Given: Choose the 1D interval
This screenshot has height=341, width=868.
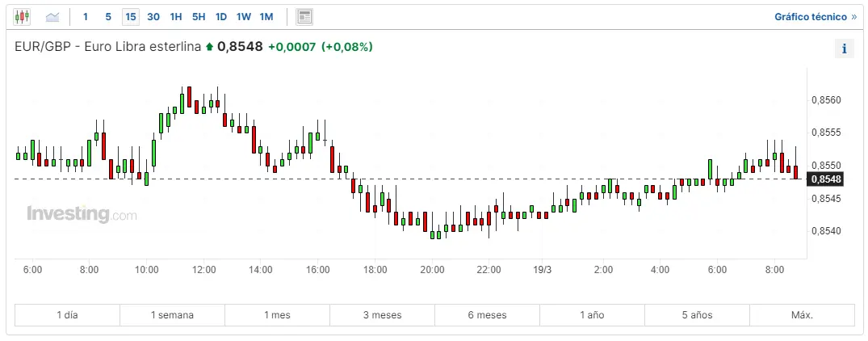Looking at the screenshot, I should click(221, 17).
